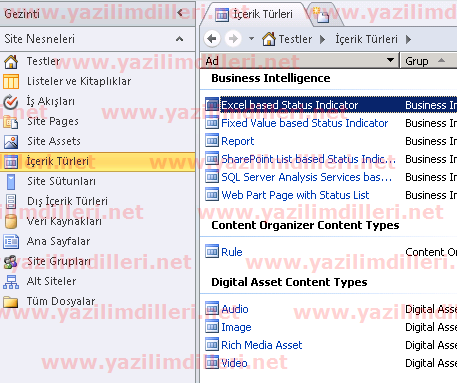Click the icon next to Video
The image size is (457, 383).
[212, 363]
